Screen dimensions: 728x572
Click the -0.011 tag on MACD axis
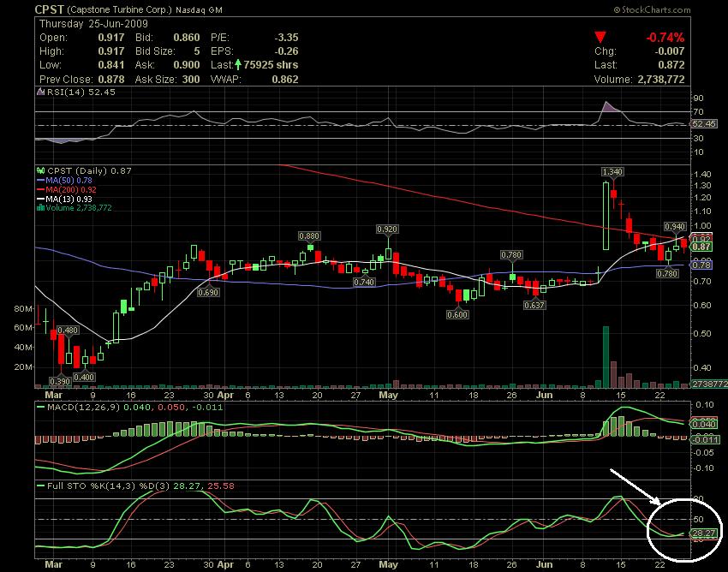[706, 439]
